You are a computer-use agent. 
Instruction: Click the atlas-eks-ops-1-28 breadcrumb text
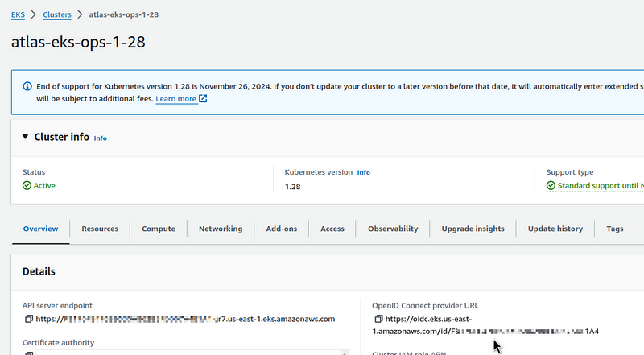pos(124,14)
